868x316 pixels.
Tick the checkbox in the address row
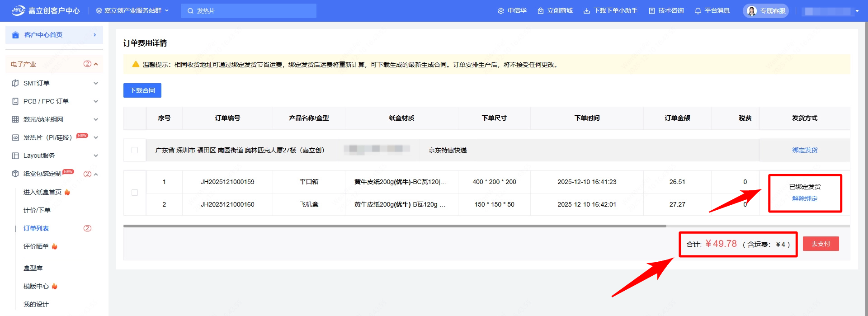[135, 150]
